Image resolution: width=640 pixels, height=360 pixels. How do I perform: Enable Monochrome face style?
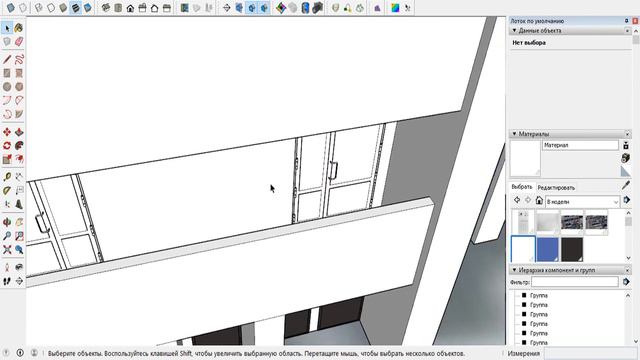click(88, 8)
